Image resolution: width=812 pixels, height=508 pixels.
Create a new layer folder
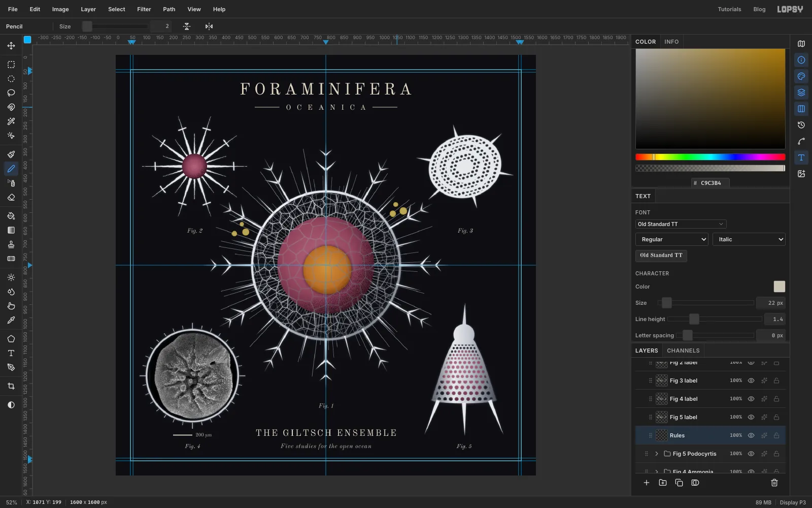point(663,483)
